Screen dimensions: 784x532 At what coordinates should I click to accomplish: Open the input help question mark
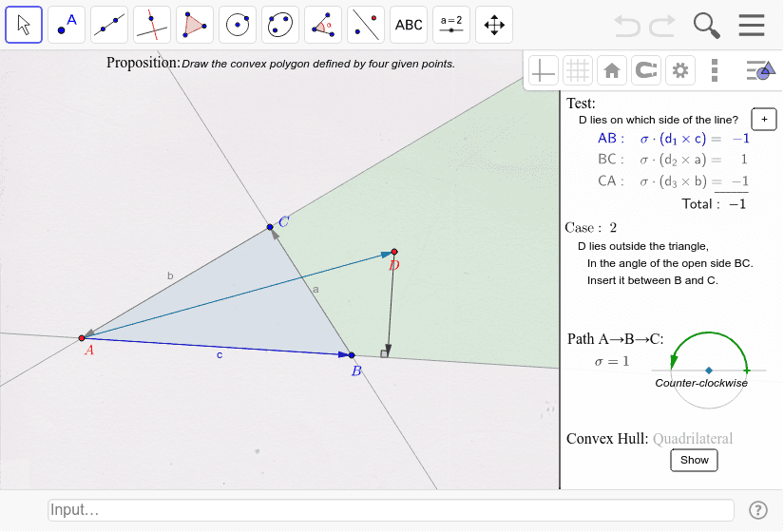758,510
